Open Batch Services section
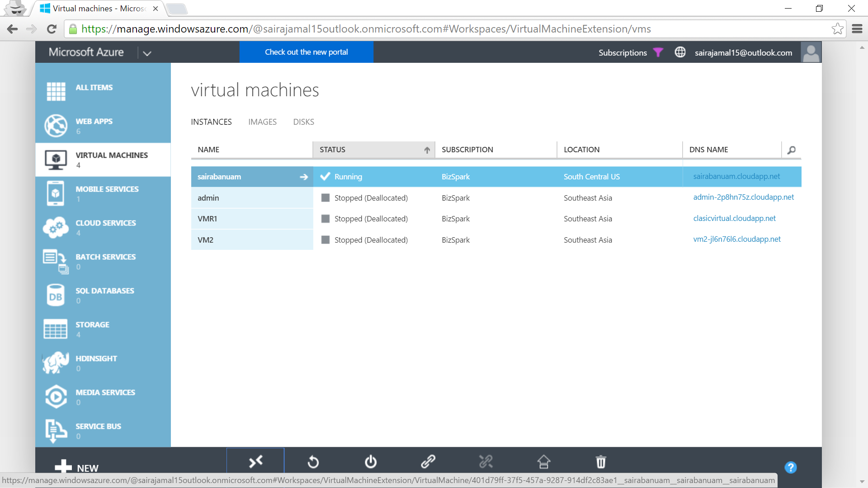868x488 pixels. [103, 261]
